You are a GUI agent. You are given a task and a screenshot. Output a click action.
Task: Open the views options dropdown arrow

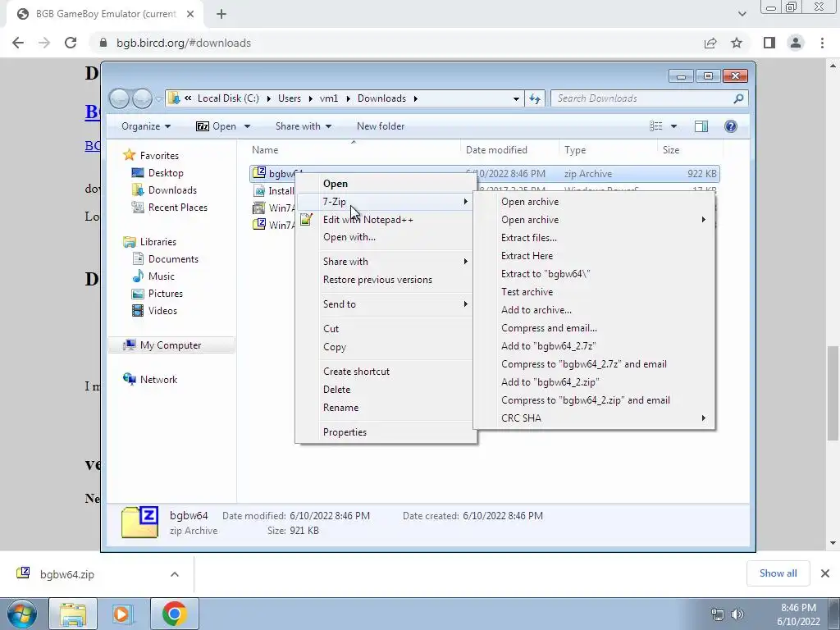pyautogui.click(x=674, y=126)
